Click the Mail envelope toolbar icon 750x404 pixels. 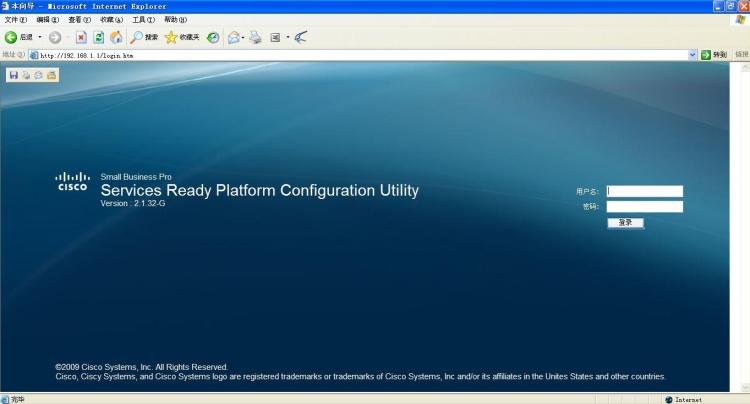pos(233,37)
